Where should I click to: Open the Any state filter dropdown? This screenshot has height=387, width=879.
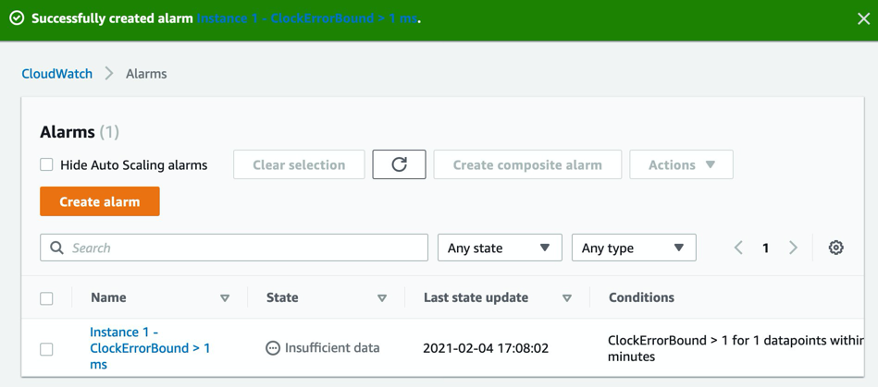(499, 248)
